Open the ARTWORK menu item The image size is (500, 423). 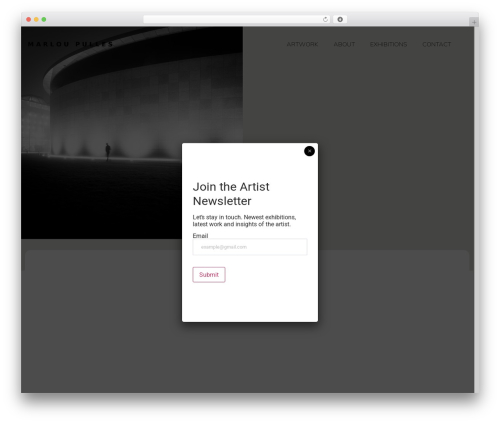tap(302, 44)
